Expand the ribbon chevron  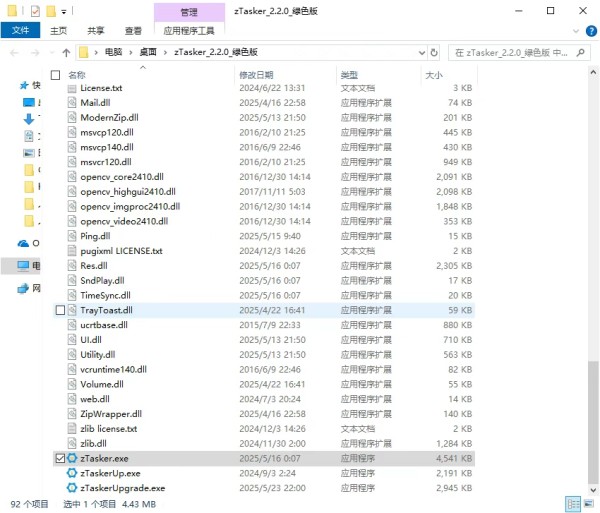576,31
